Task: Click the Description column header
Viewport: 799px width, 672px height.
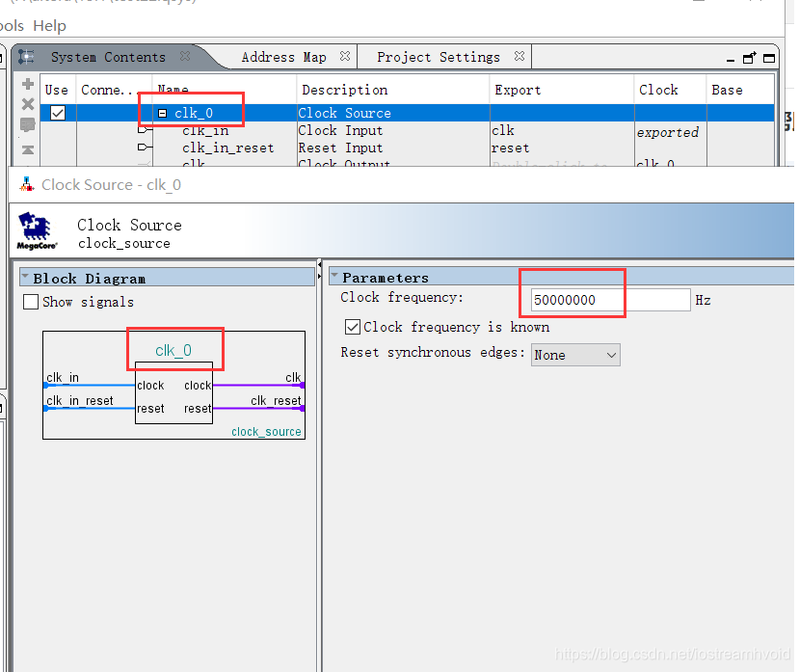Action: point(344,90)
